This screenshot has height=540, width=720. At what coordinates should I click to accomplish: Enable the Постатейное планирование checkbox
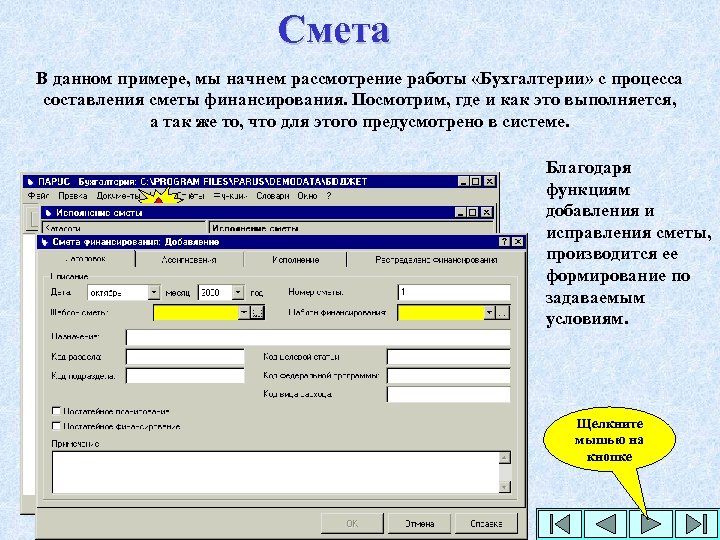(56, 411)
